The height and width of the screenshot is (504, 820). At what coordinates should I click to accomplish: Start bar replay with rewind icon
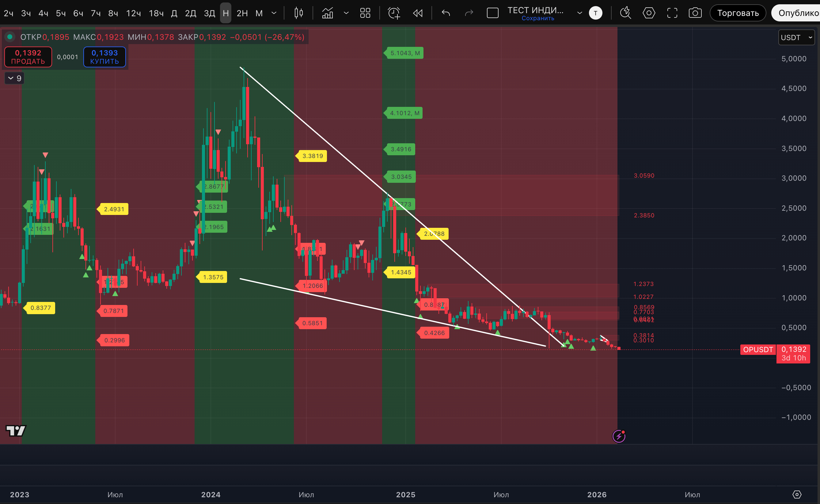coord(418,13)
